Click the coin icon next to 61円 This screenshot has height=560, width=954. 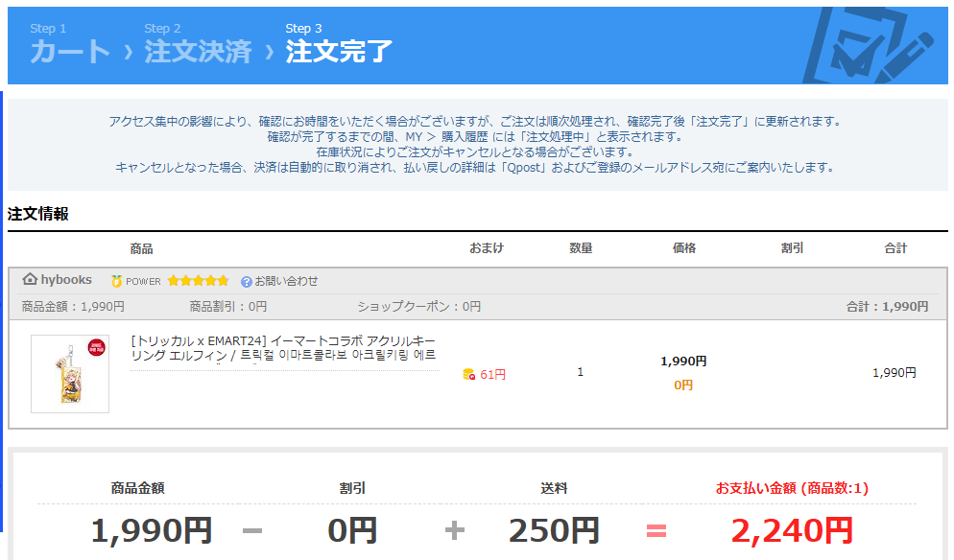tap(468, 374)
